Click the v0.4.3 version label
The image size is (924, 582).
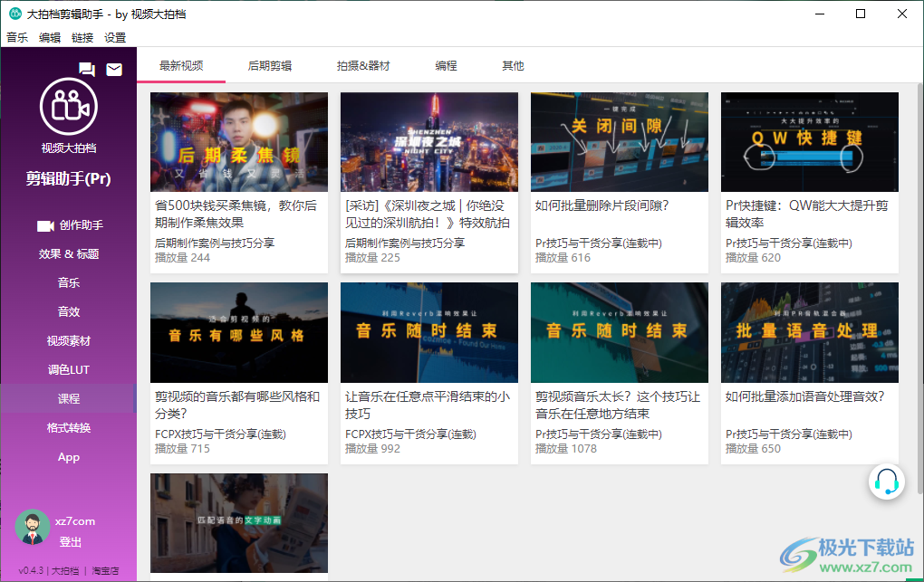click(x=31, y=571)
